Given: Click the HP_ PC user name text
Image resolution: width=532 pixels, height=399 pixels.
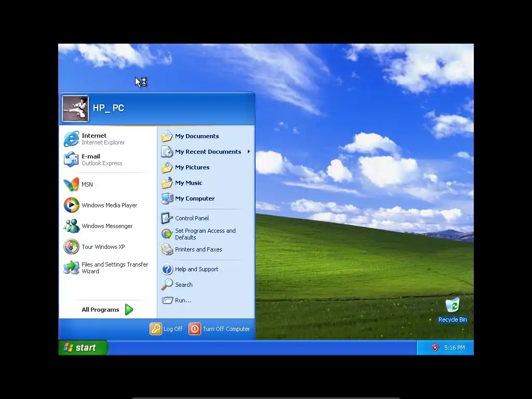Looking at the screenshot, I should [109, 108].
